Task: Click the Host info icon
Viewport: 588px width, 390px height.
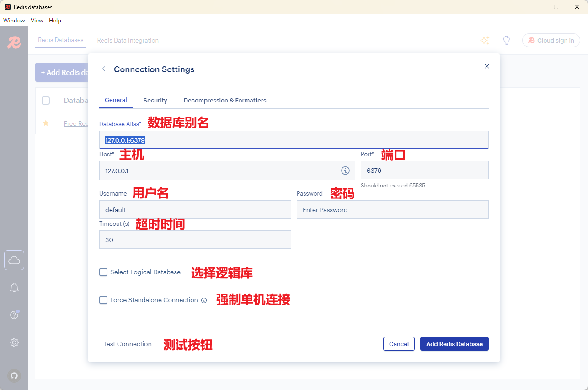Action: point(345,171)
